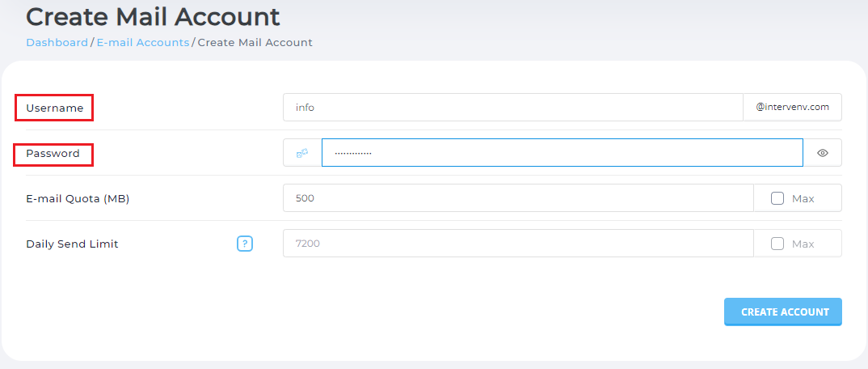Open the Daily Send Limit help tooltip
The height and width of the screenshot is (369, 868).
coord(245,244)
